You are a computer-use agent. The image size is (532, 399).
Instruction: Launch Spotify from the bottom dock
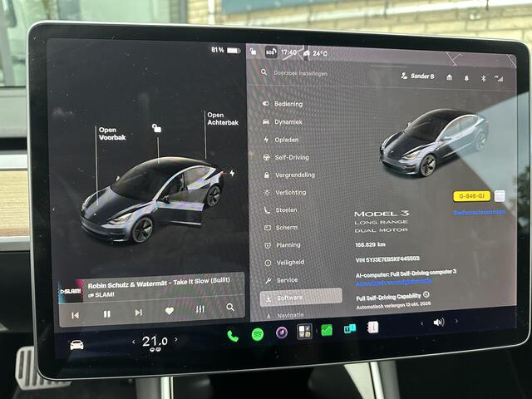click(x=258, y=334)
